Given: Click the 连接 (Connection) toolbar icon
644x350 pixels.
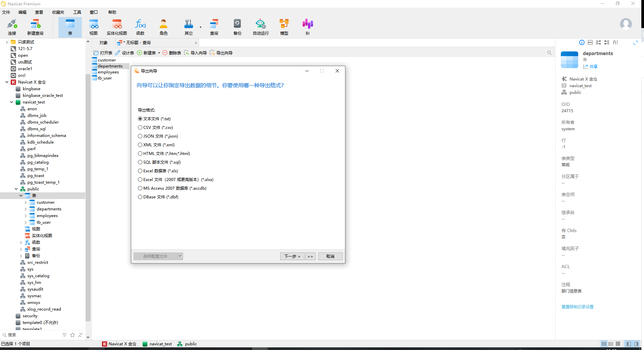Looking at the screenshot, I should (12, 27).
